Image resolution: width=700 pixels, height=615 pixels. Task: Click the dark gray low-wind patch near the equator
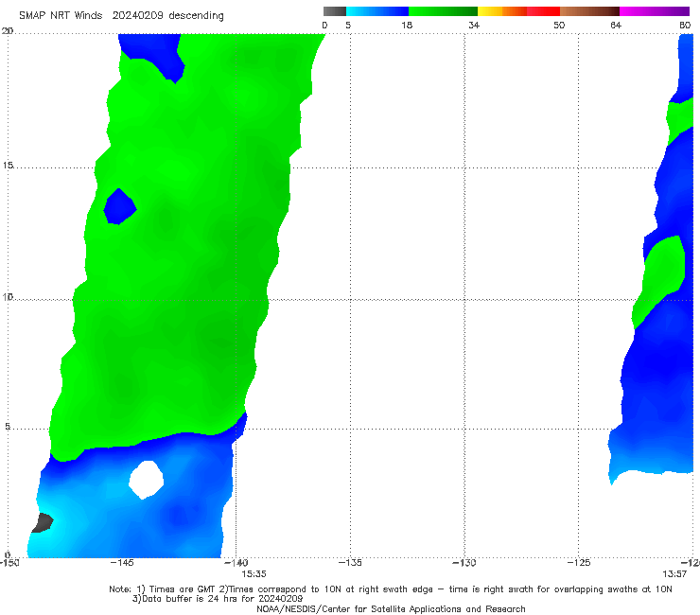click(x=43, y=523)
